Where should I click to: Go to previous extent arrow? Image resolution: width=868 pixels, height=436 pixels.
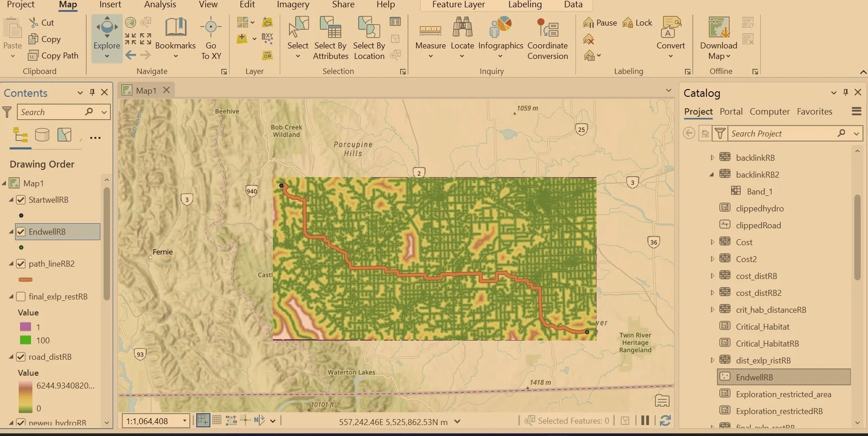coord(131,55)
